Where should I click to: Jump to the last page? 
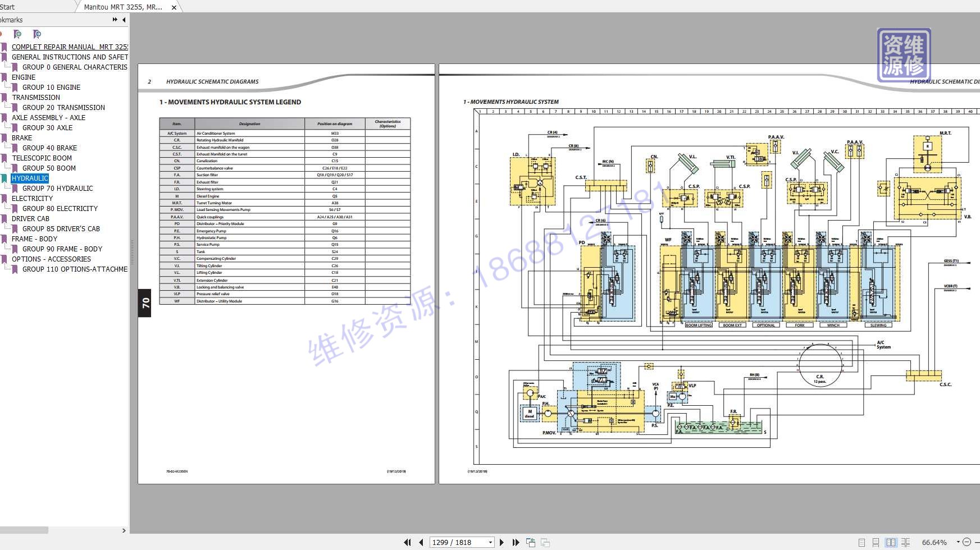point(516,542)
